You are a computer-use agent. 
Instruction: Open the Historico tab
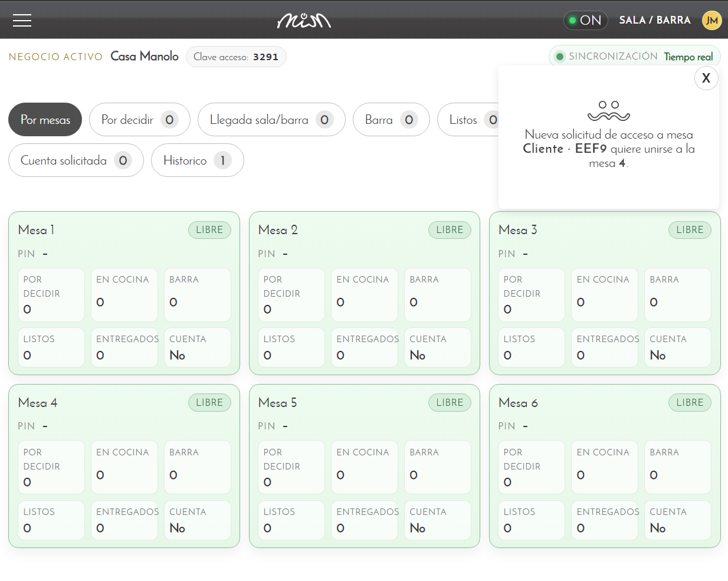pyautogui.click(x=198, y=160)
